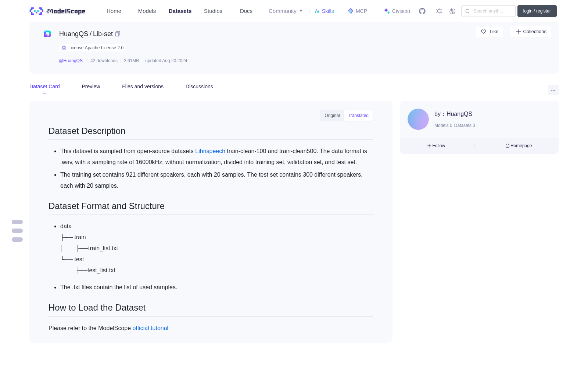Image resolution: width=588 pixels, height=368 pixels.
Task: Click the dataset avatar icon
Action: coord(47,34)
